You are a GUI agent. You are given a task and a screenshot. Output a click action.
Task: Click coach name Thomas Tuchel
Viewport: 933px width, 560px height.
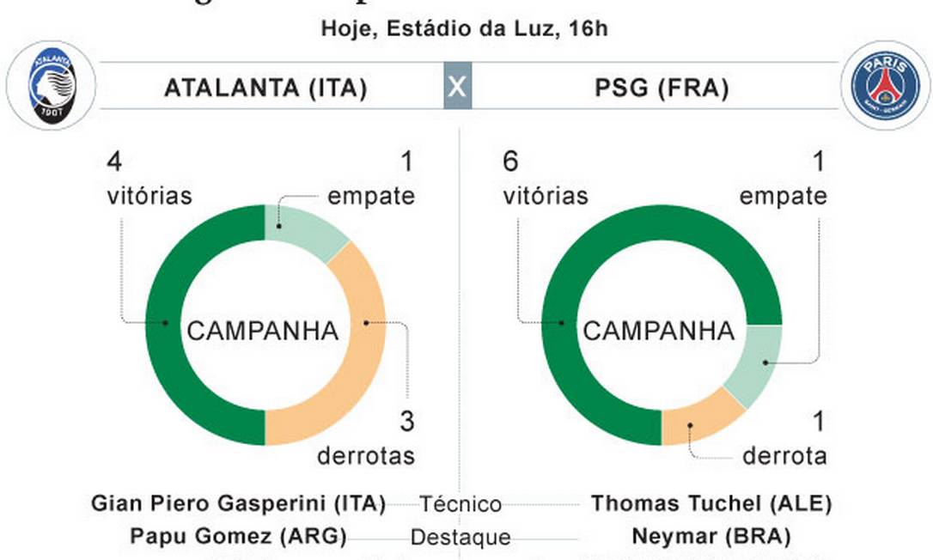(711, 503)
